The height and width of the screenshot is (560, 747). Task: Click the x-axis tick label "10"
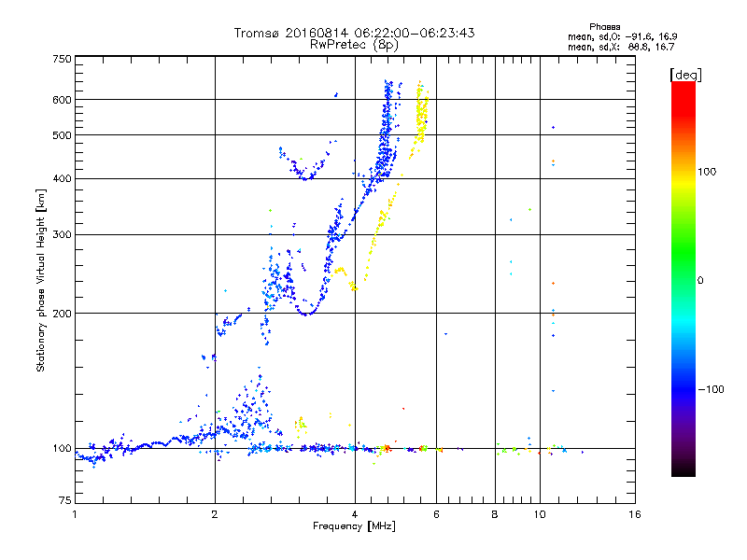pyautogui.click(x=540, y=514)
